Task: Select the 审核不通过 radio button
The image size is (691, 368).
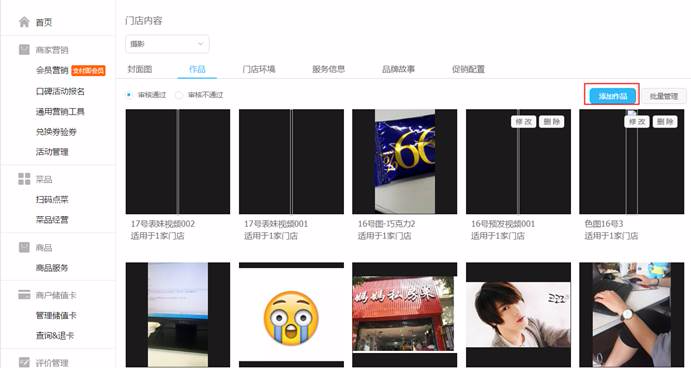Action: pos(179,95)
